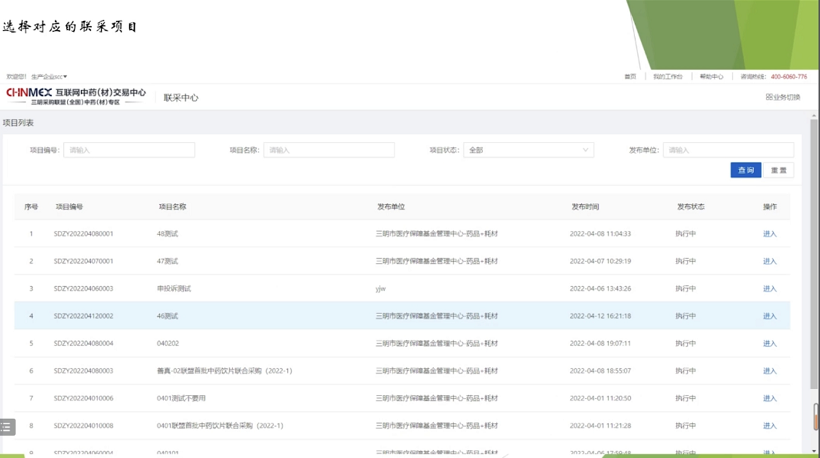Enter the highlighted 46测试 project via 进入
Viewport: 820px width, 458px height.
(x=769, y=316)
